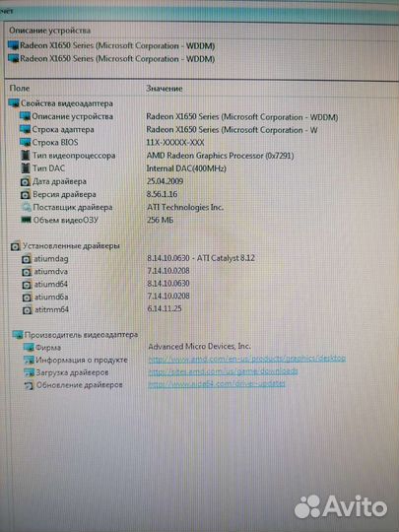
Task: Open the amd.com products graphics desktop link
Action: (247, 359)
